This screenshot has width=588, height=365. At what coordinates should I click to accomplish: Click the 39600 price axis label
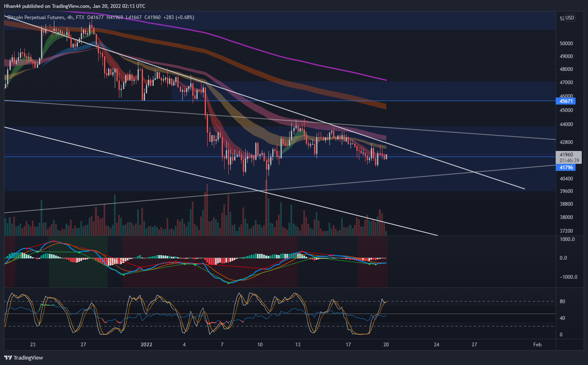[x=566, y=191]
